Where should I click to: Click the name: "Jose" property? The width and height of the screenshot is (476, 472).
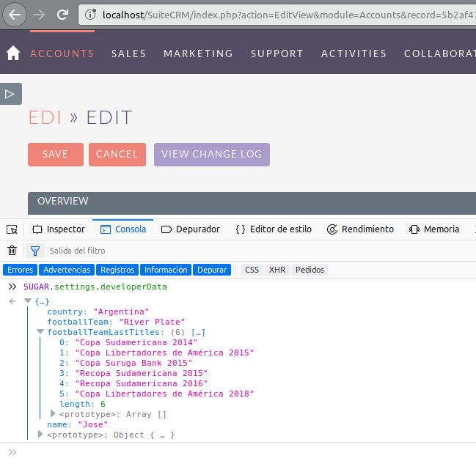(78, 424)
